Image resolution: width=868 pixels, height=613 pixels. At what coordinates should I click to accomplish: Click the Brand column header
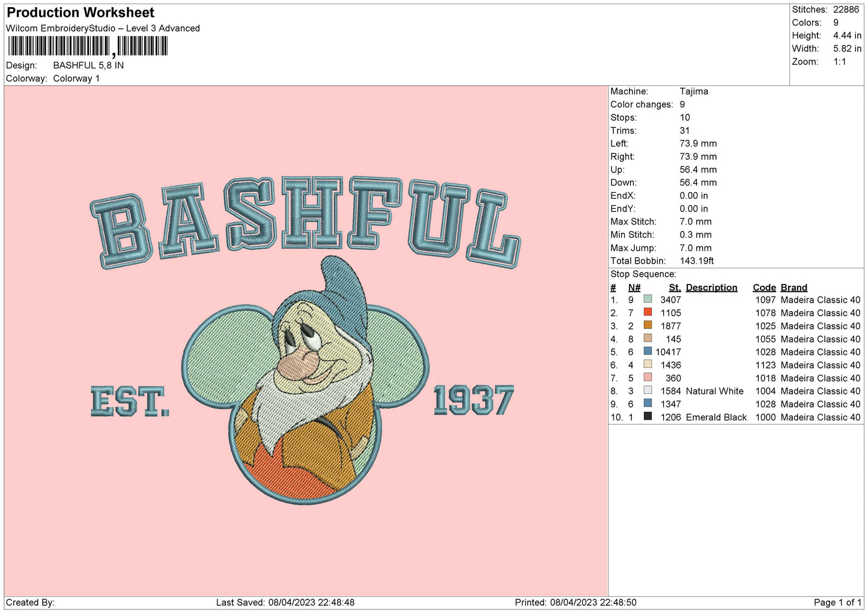(x=794, y=288)
